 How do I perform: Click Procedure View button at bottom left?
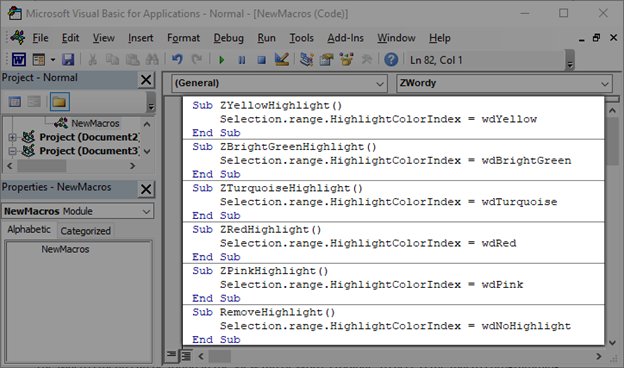click(x=172, y=355)
